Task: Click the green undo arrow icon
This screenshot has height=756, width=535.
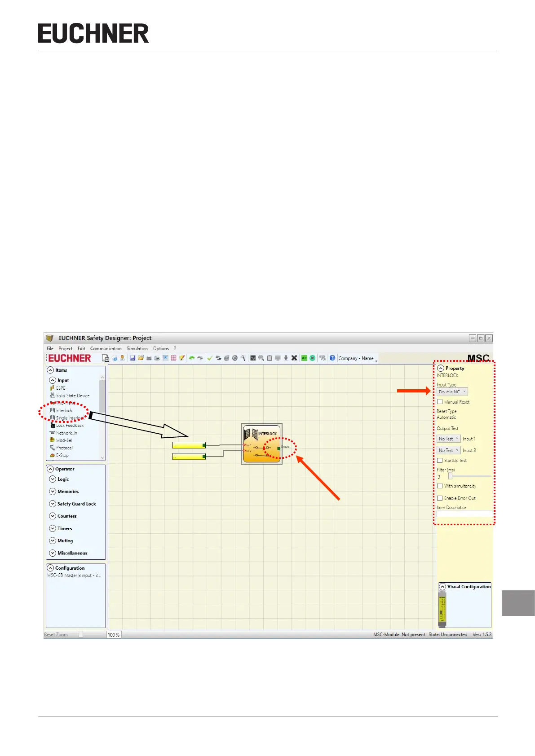Action: [192, 358]
